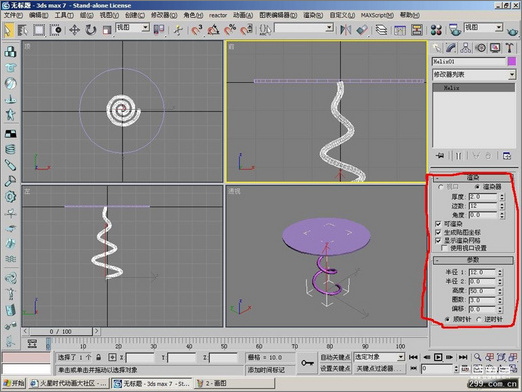Click the 关键点过滤器 button
Screen dimensions: 522x392
(x=379, y=368)
